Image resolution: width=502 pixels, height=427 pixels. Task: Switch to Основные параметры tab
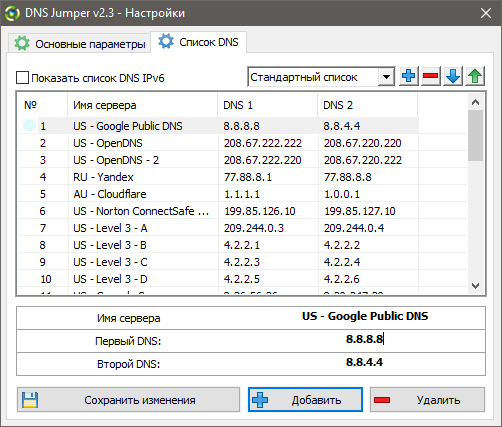click(x=80, y=44)
